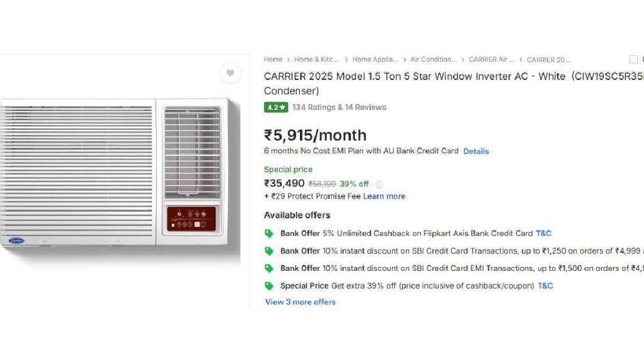Click the tag icon for SBI EMI ₹1,500 offer
The image size is (644, 362).
(269, 268)
